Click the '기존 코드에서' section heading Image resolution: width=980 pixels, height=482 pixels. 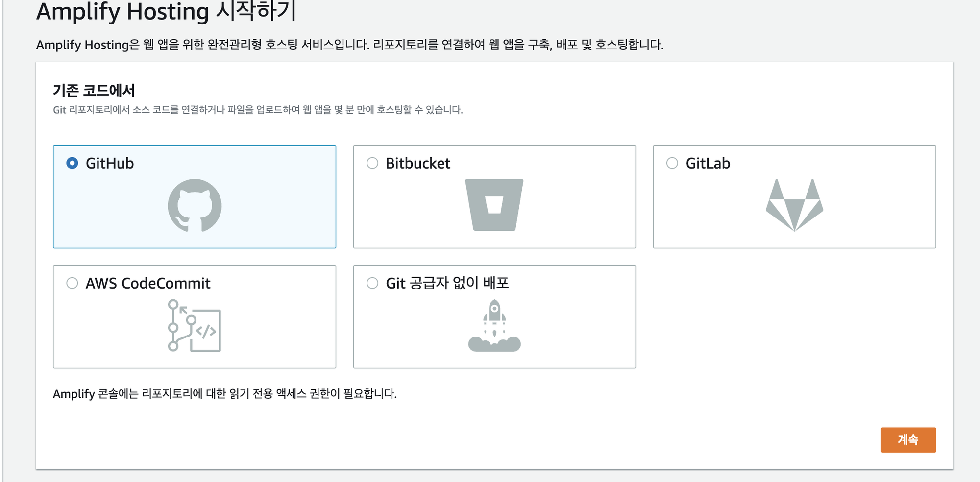[94, 91]
